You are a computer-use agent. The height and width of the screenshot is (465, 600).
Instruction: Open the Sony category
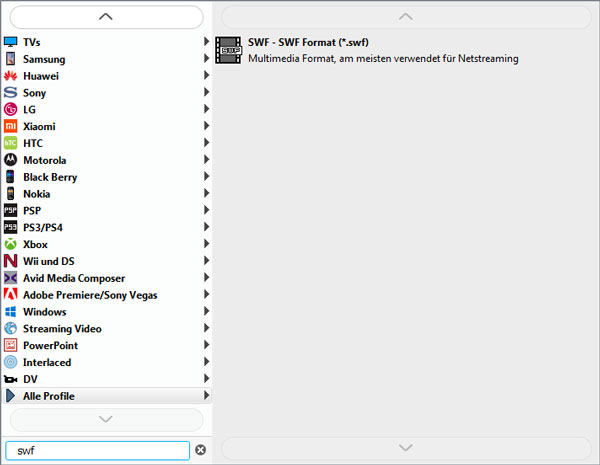tap(35, 93)
